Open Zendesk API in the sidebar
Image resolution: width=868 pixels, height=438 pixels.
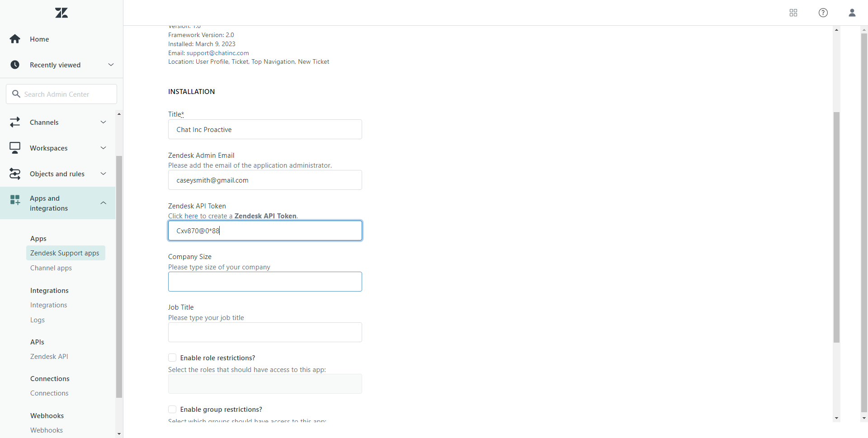pyautogui.click(x=49, y=357)
